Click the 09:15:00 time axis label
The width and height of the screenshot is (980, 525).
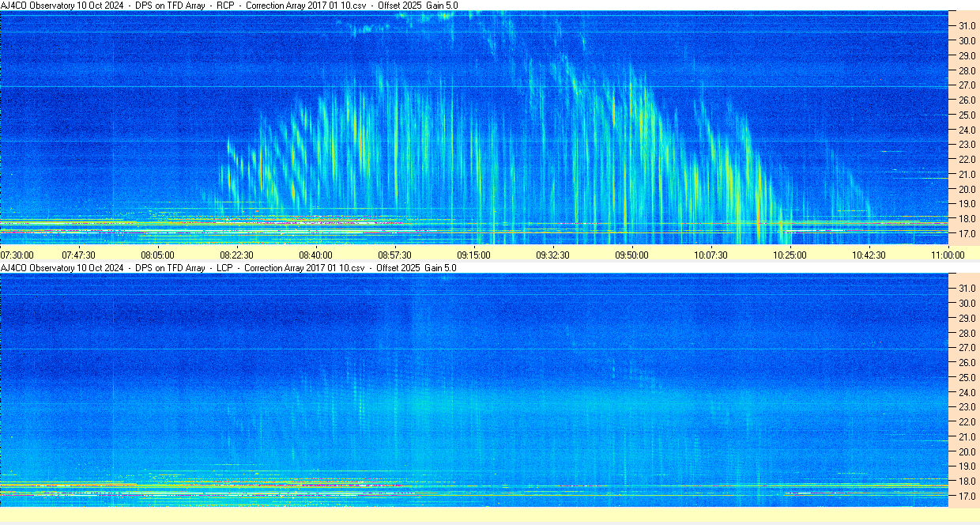[473, 255]
